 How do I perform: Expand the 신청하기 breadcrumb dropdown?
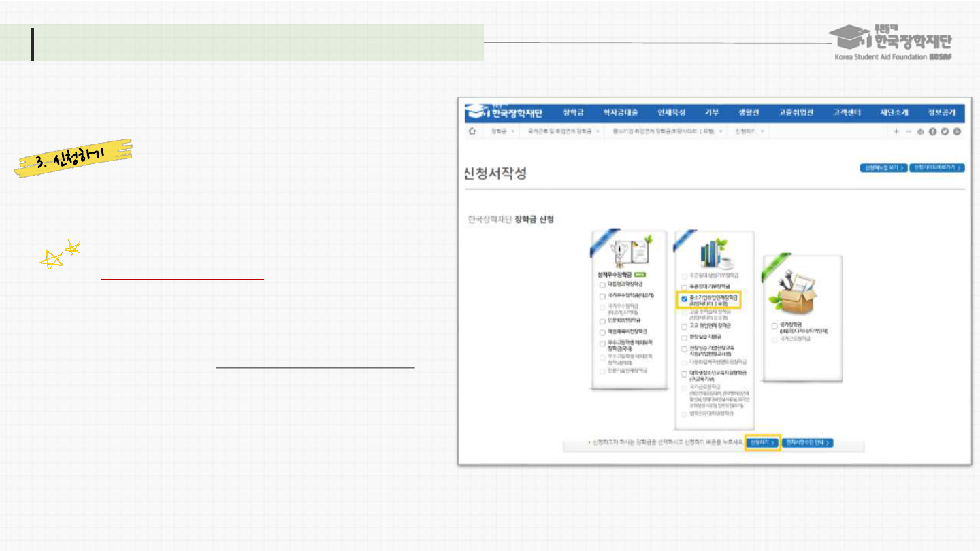tap(750, 131)
